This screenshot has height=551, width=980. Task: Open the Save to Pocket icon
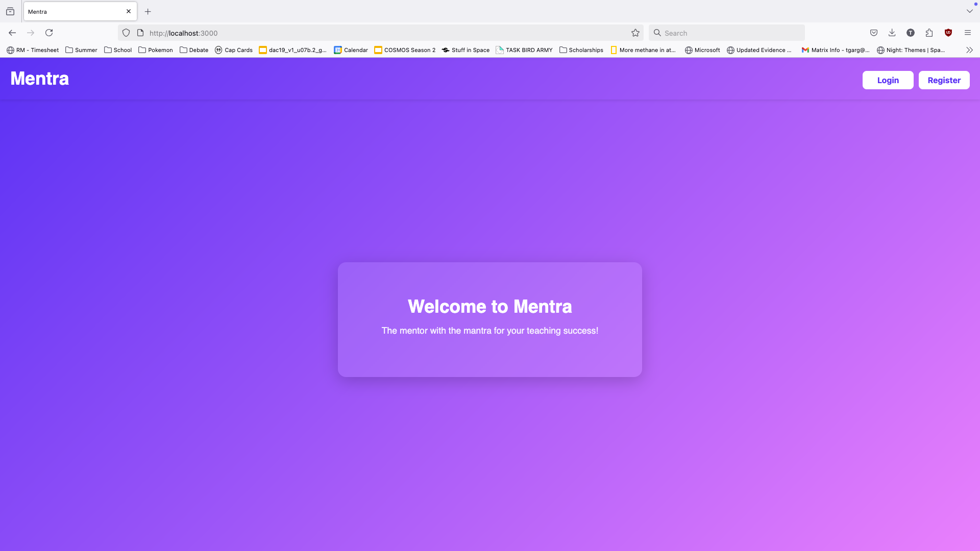pos(873,33)
